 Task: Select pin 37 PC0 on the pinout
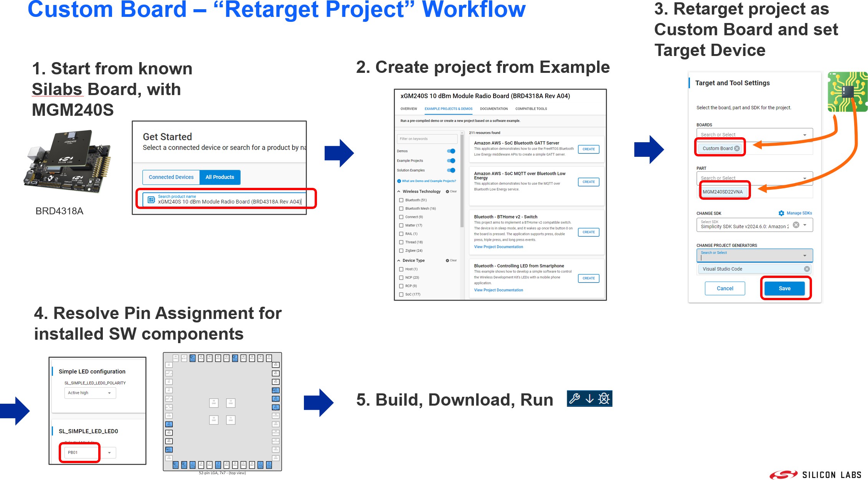click(x=269, y=358)
